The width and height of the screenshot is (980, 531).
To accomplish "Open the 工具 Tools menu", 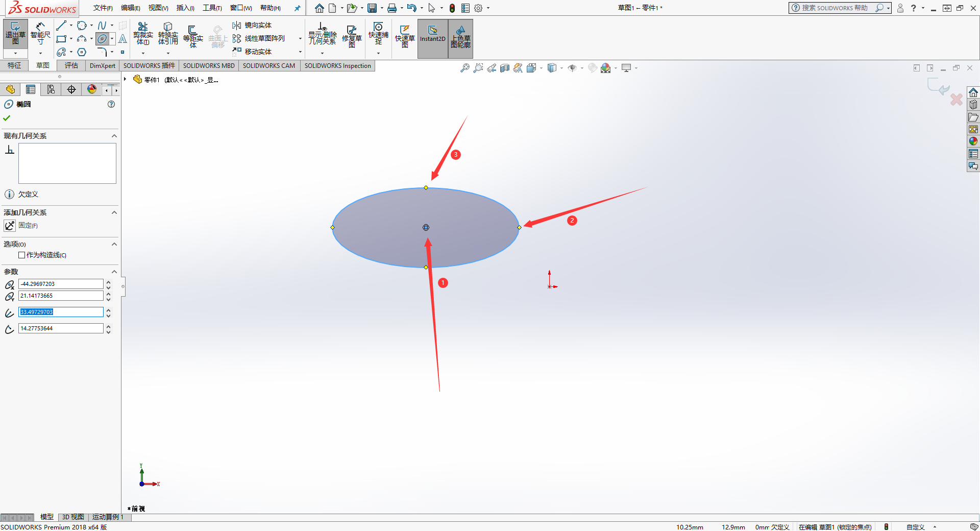I will tap(212, 8).
